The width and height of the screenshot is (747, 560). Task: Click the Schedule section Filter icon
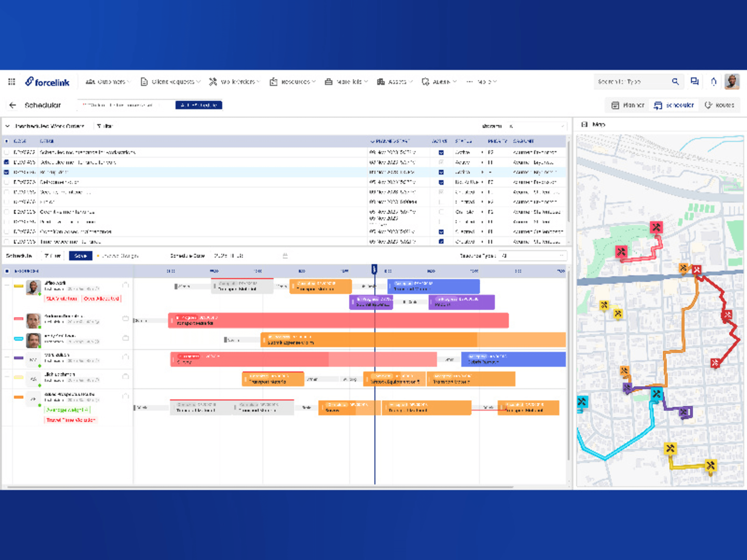(x=47, y=256)
